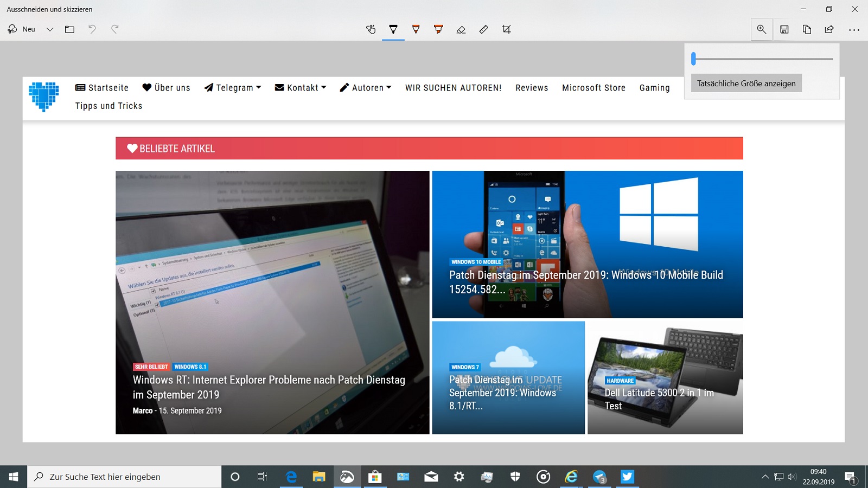868x488 pixels.
Task: Click the BELIEBTE ARTIKEL header
Action: 429,148
